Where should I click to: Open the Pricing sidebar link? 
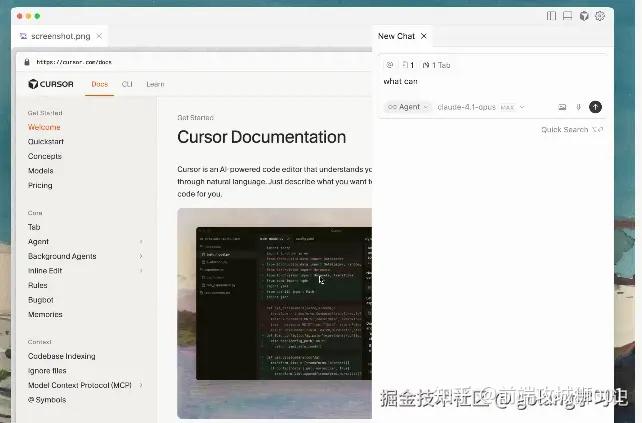coord(40,185)
